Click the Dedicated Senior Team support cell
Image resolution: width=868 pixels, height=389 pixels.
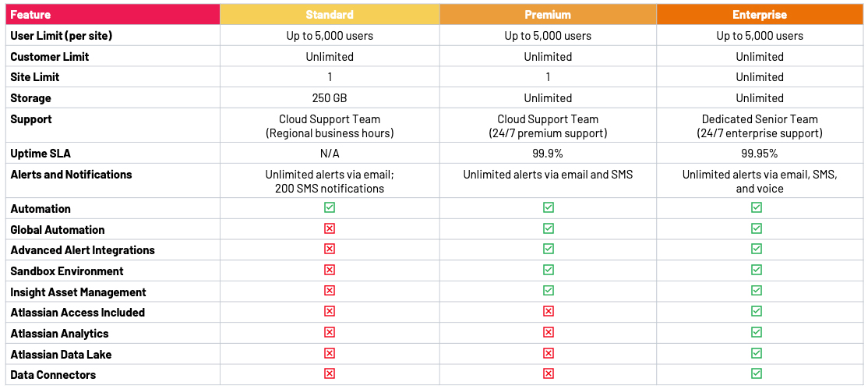click(x=760, y=126)
